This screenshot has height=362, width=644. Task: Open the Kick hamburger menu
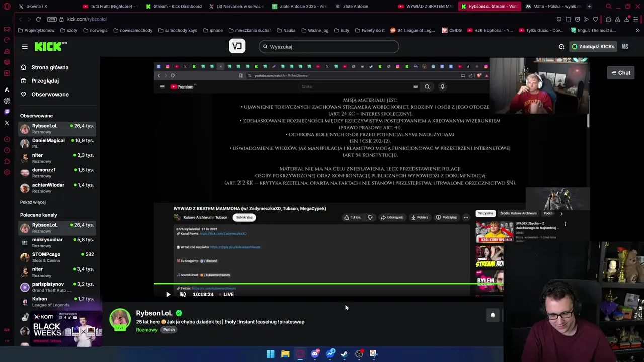[x=25, y=47]
